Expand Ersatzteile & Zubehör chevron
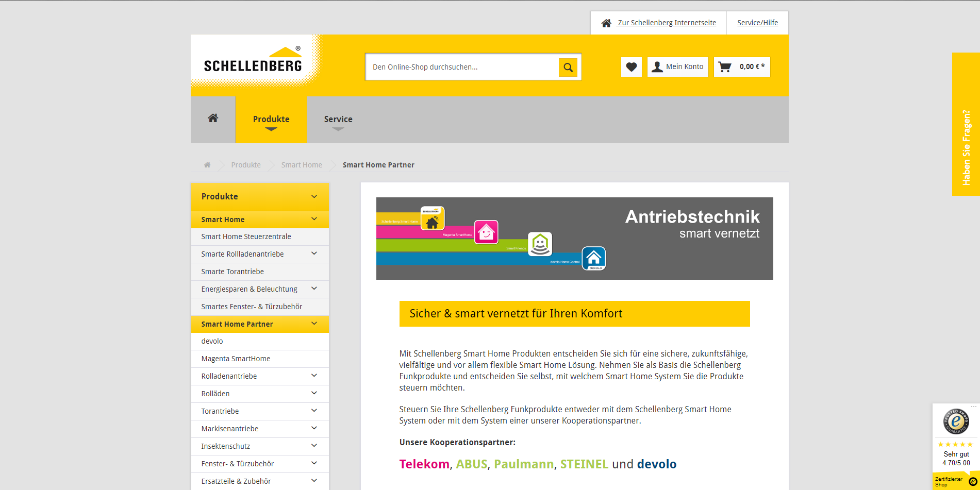The image size is (980, 490). point(314,481)
